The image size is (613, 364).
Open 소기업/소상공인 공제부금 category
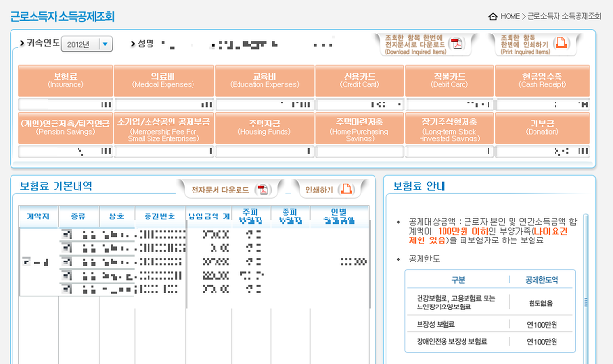tap(164, 127)
